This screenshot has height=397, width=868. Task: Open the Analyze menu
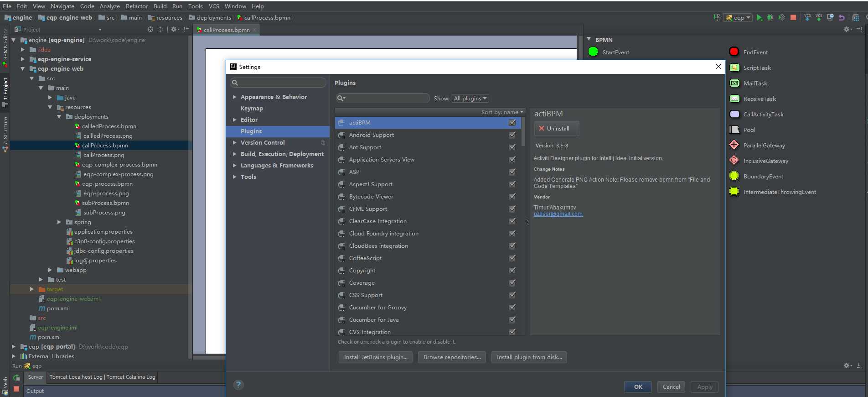(109, 6)
